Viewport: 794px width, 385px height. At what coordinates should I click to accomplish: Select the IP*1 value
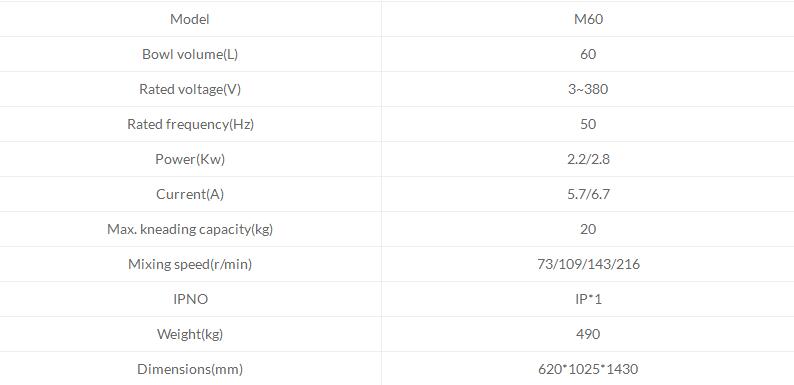588,299
